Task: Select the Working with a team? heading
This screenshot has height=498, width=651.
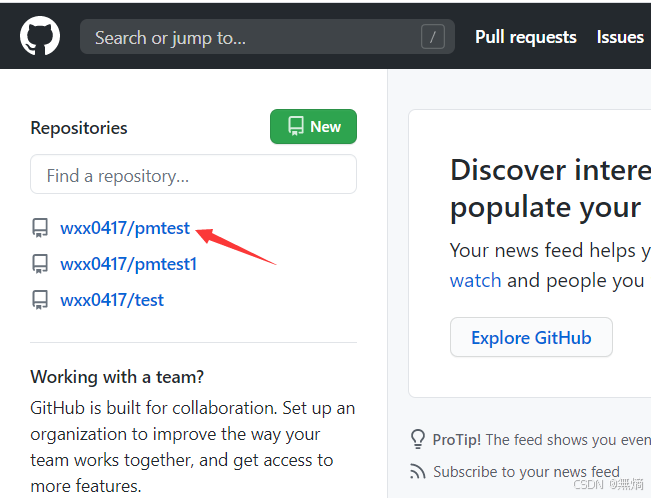Action: click(117, 377)
